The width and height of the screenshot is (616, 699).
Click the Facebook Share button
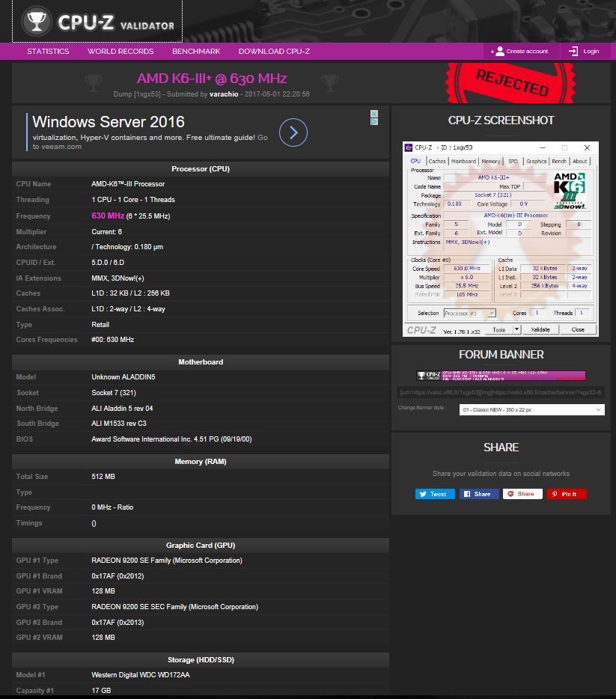(479, 494)
